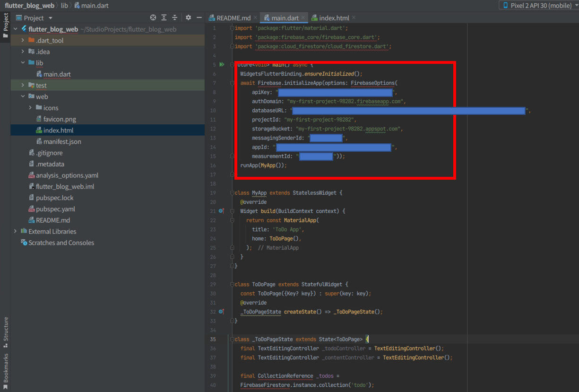This screenshot has width=579, height=392.
Task: Hide the Project panel with minimize dash
Action: pos(199,17)
